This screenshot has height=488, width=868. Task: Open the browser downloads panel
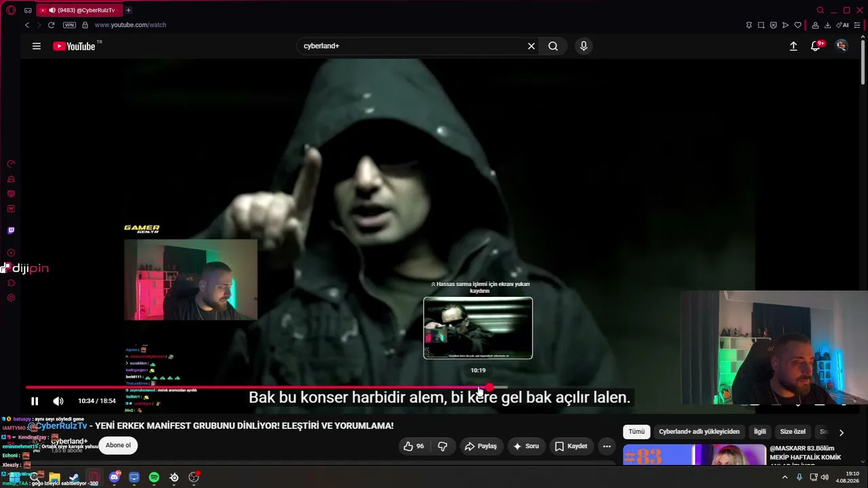[x=827, y=25]
